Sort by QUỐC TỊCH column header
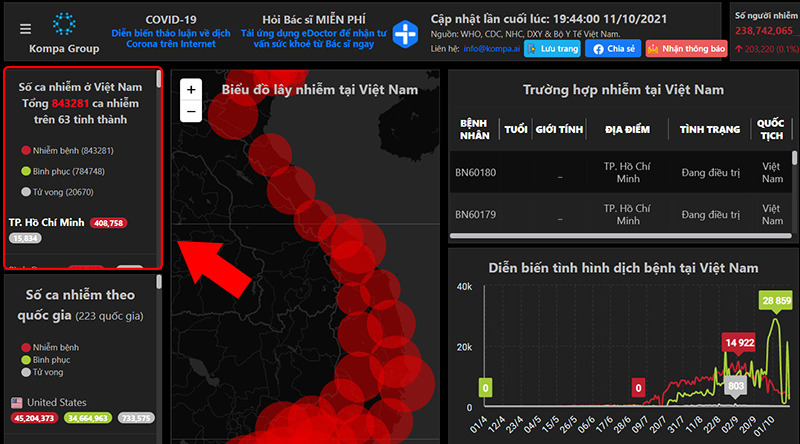The width and height of the screenshot is (800, 444). (770, 130)
